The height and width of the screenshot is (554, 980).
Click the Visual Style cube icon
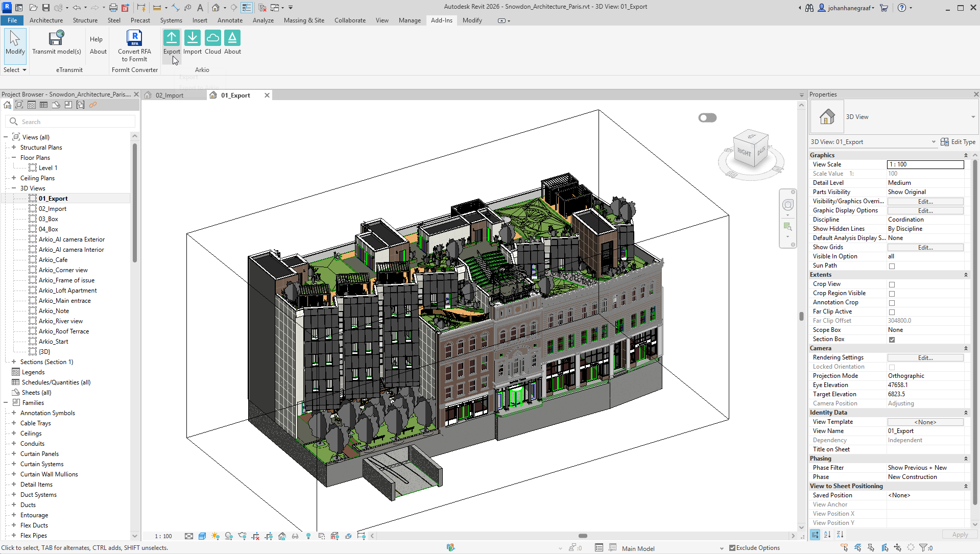click(202, 536)
